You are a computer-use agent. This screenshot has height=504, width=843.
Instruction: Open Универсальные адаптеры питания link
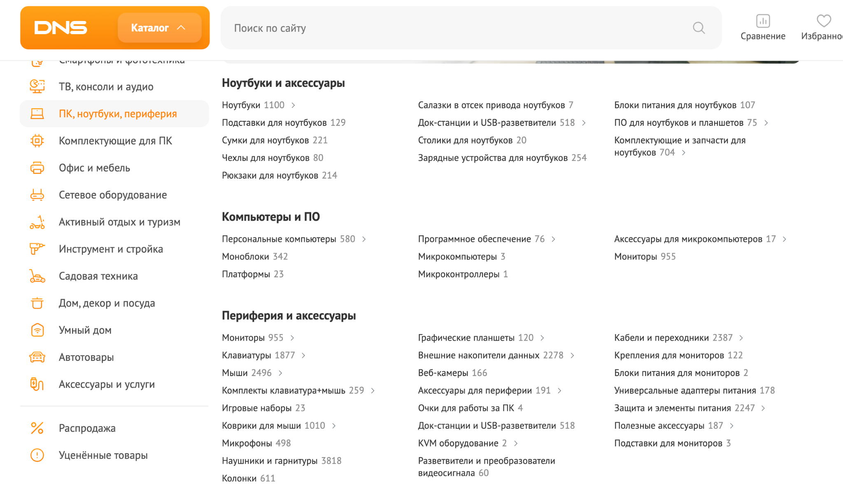694,390
